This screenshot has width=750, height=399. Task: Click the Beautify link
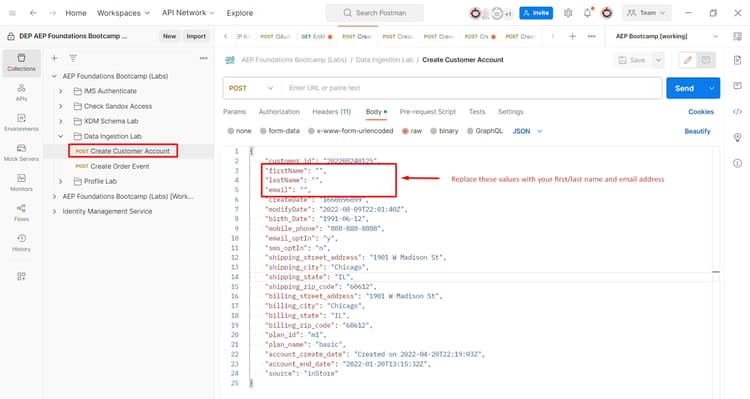coord(697,131)
